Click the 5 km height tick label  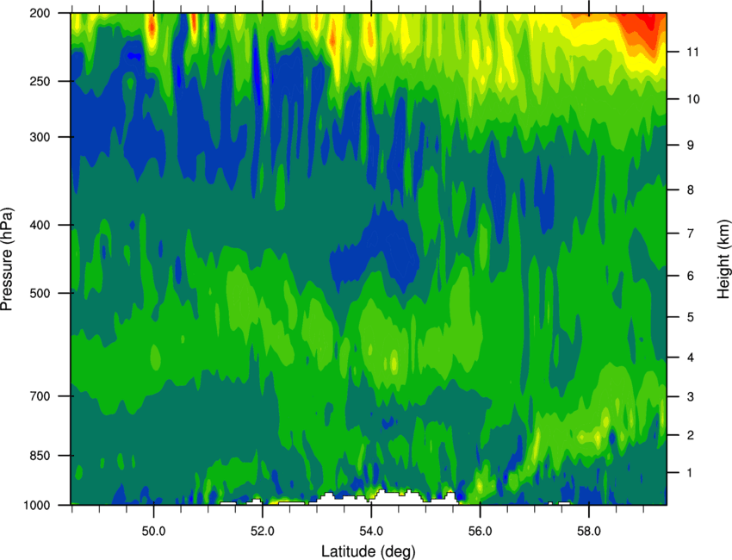coord(691,317)
